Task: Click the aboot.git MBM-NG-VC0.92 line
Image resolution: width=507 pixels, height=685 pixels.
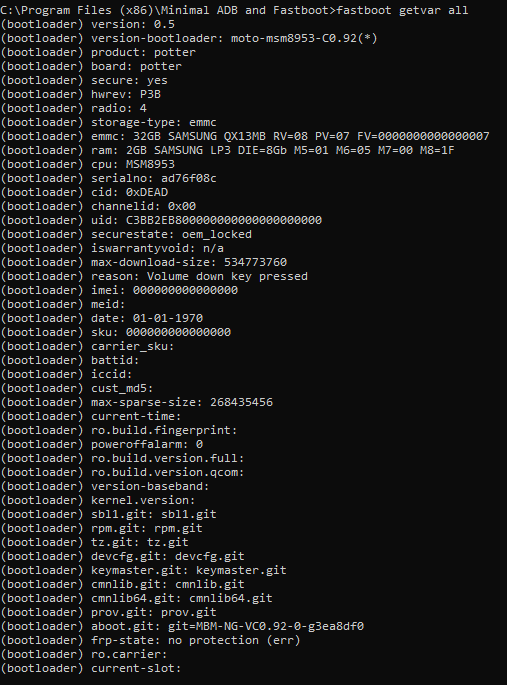Action: (x=182, y=626)
